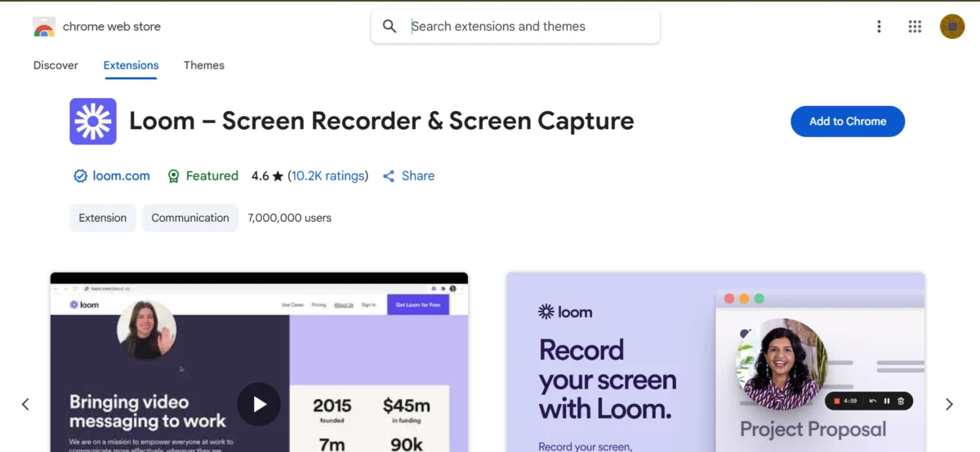Click the Loom extension logo icon

coord(93,122)
